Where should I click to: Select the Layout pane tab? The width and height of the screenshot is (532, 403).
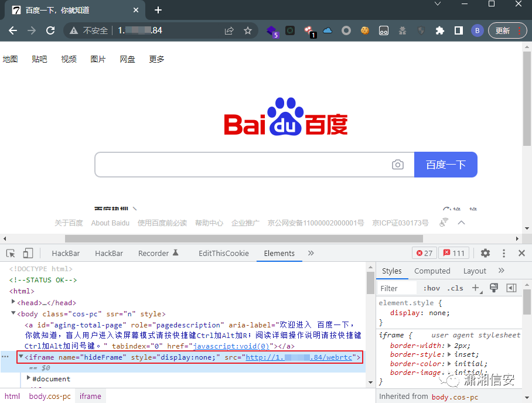tap(475, 271)
